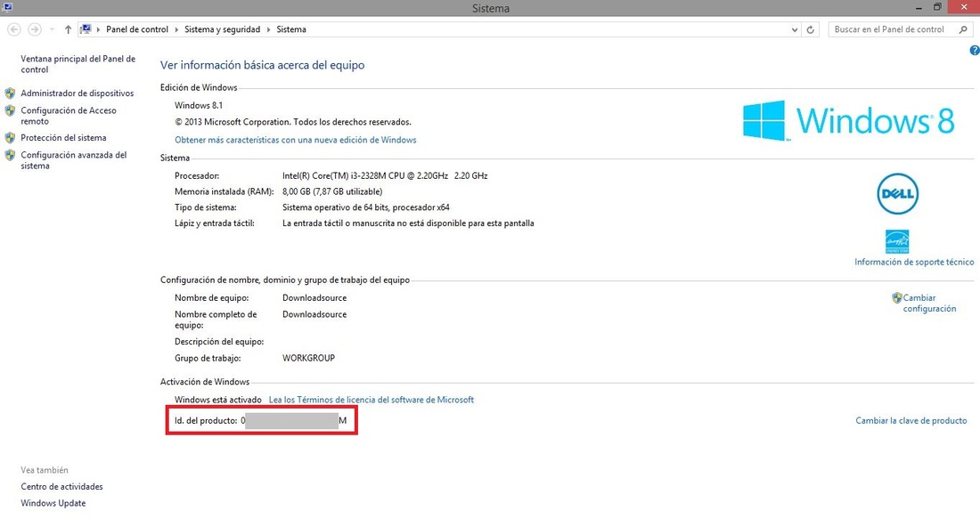980x519 pixels.
Task: Open Lea los Términos de licencia link
Action: [x=372, y=400]
